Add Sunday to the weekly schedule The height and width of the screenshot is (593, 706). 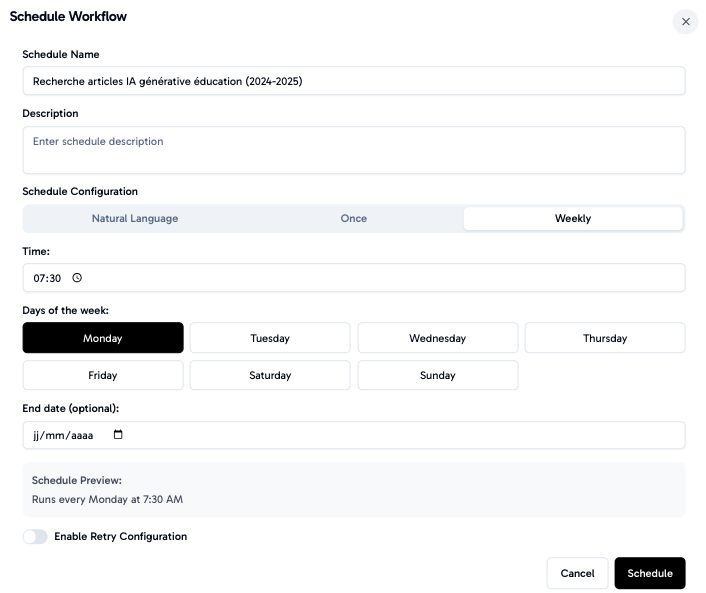[437, 375]
